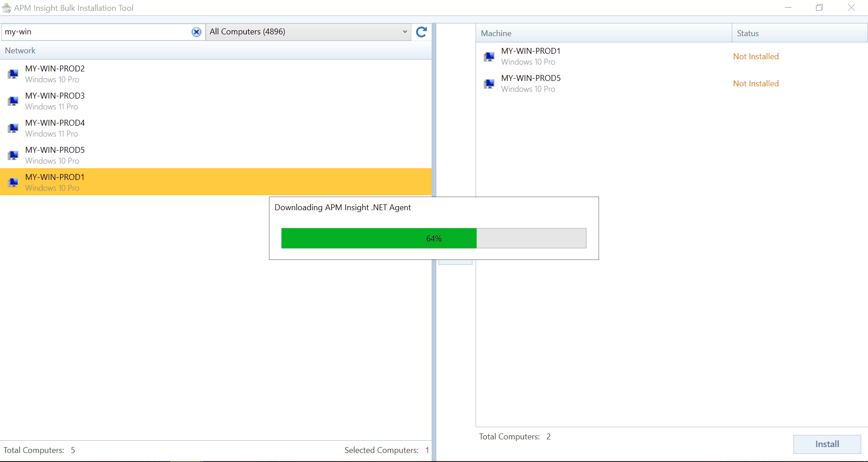
Task: Click Not Installed status for MY-WIN-PROD1
Action: point(756,57)
